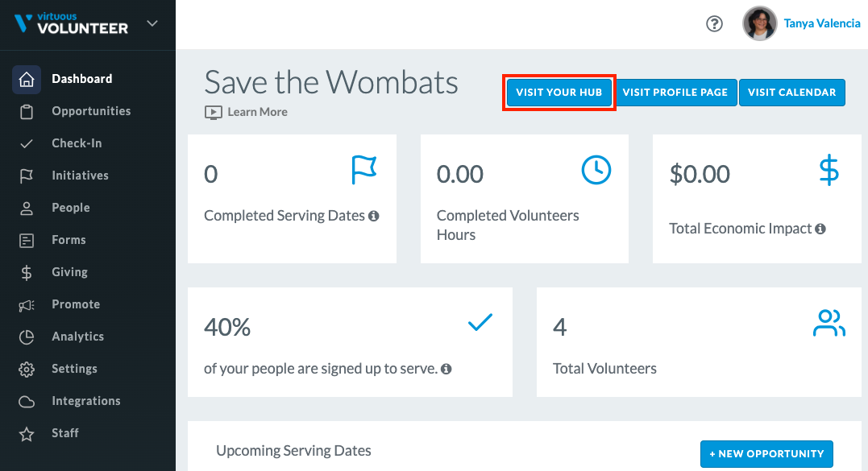Click the + New Opportunity button

766,454
